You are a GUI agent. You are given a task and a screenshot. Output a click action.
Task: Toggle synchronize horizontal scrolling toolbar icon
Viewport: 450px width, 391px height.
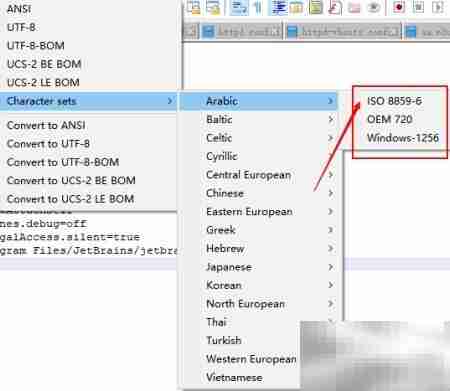point(213,7)
